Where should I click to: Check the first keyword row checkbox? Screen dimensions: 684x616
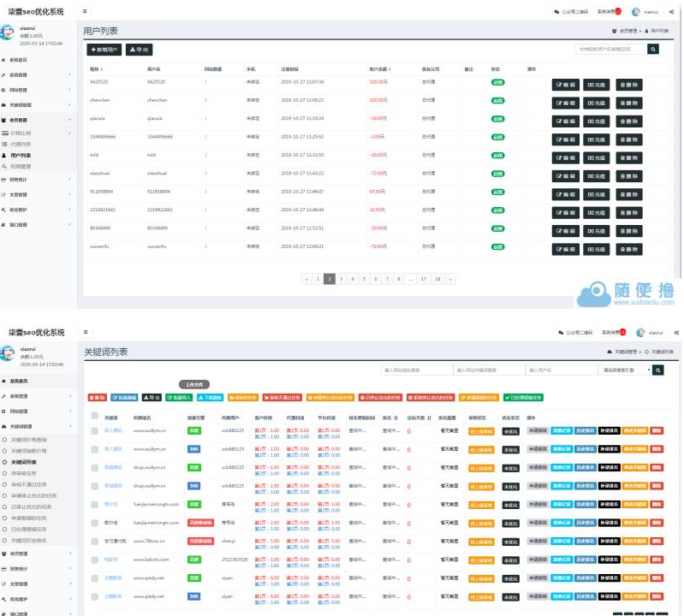94,431
